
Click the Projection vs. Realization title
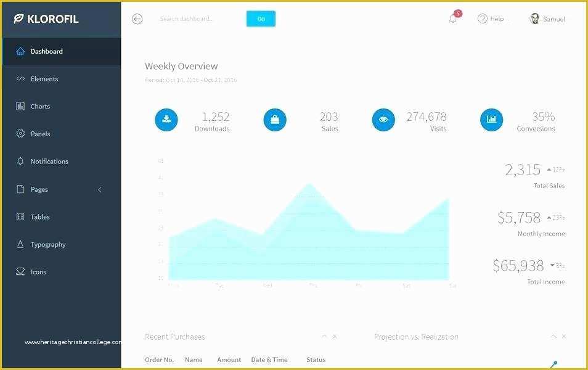pyautogui.click(x=416, y=337)
